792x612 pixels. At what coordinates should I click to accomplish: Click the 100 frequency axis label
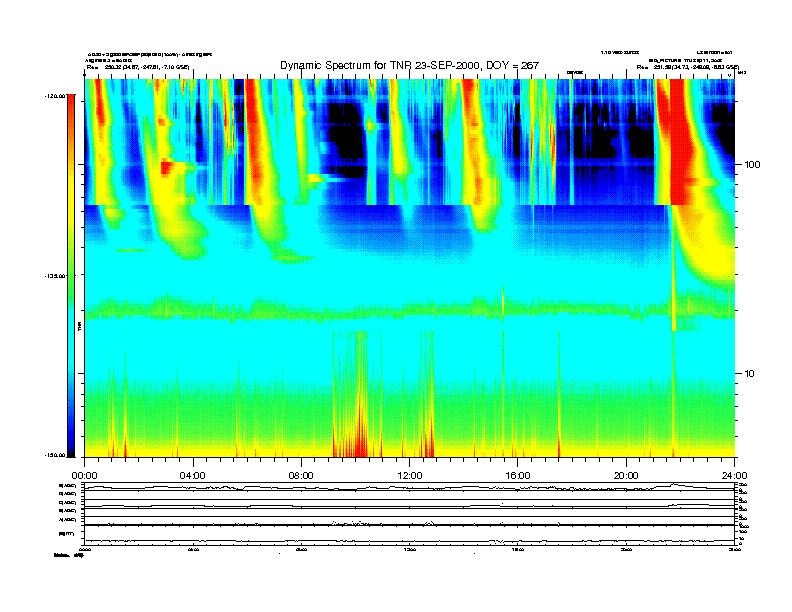coord(753,165)
